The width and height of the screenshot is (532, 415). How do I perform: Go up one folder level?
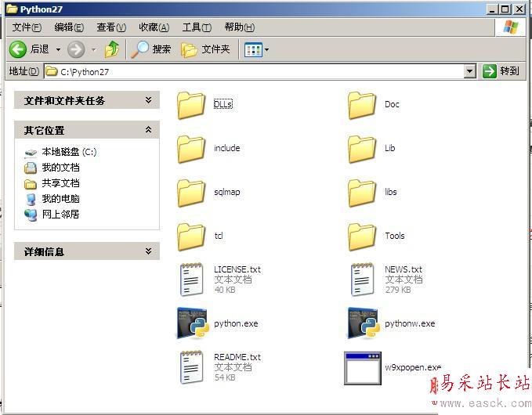[x=112, y=49]
